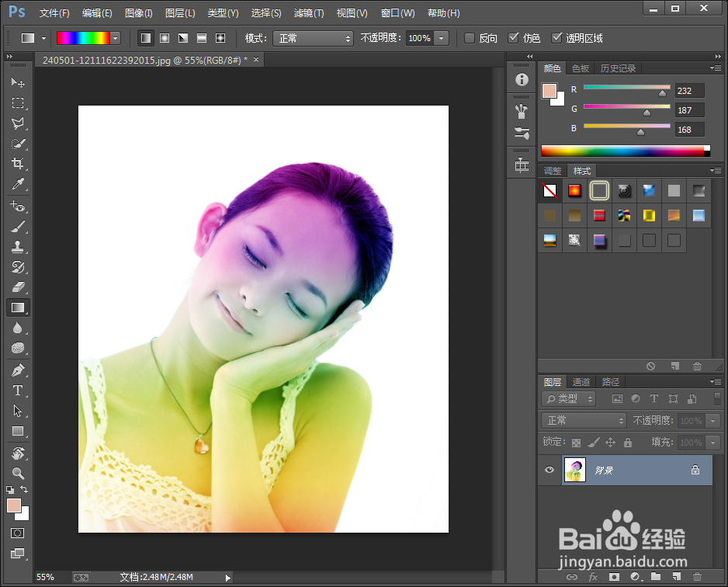Uncheck the 仿色 (Dither) option

[515, 37]
